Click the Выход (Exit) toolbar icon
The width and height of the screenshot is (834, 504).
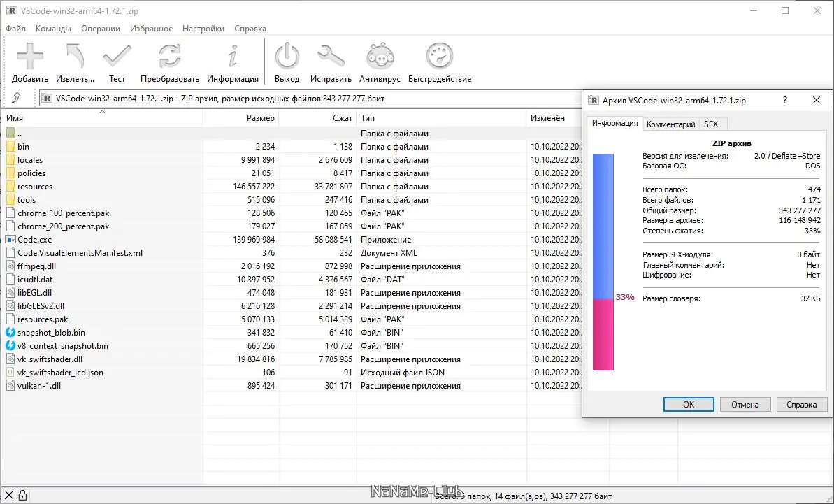point(287,56)
